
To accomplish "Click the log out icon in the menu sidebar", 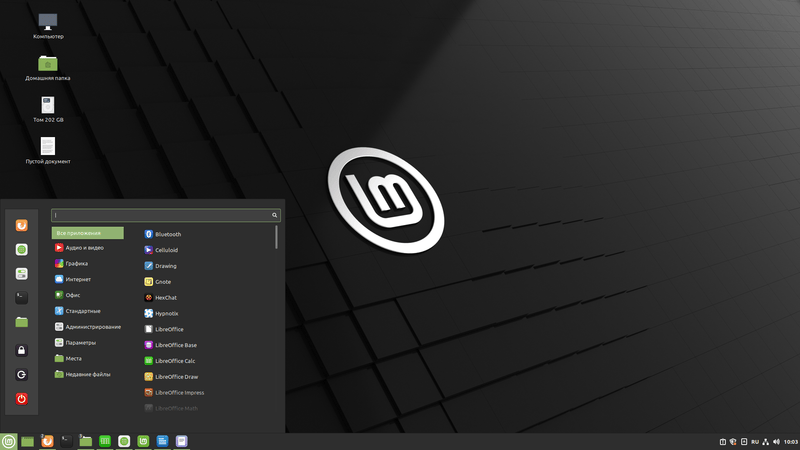I will (21, 374).
